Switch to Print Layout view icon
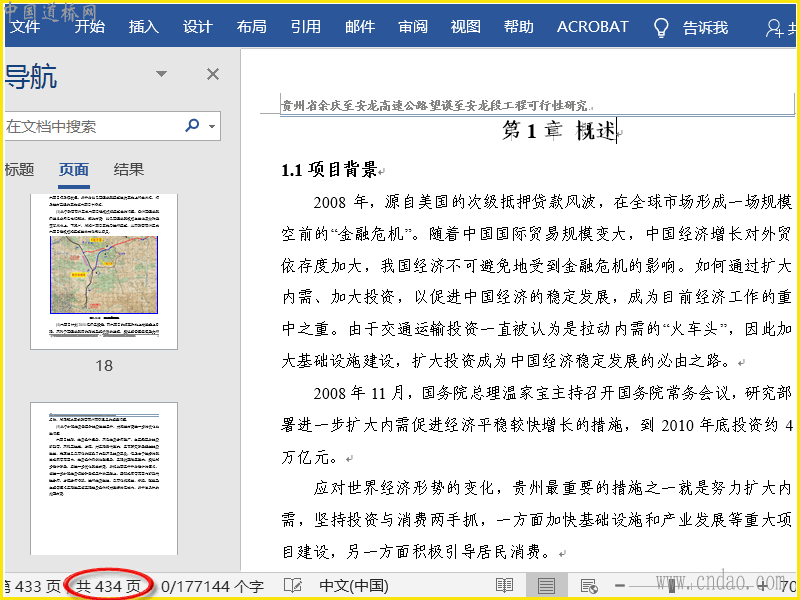Image resolution: width=800 pixels, height=600 pixels. (x=546, y=586)
